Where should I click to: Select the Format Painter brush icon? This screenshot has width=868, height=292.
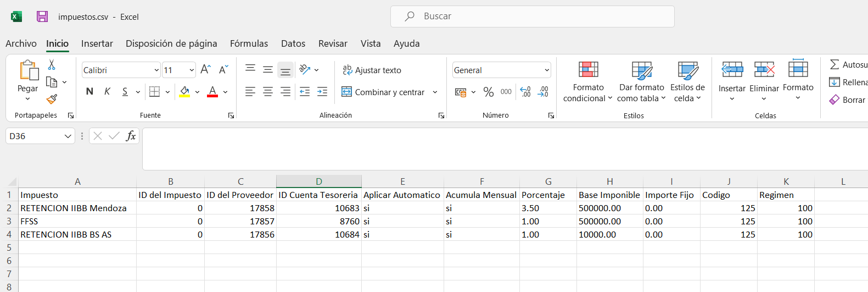pos(52,99)
